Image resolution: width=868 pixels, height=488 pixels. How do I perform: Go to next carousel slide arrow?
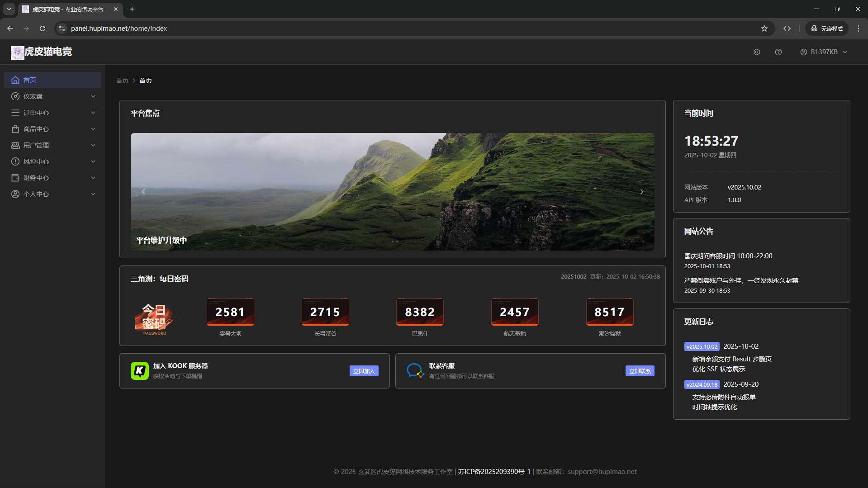tap(641, 192)
